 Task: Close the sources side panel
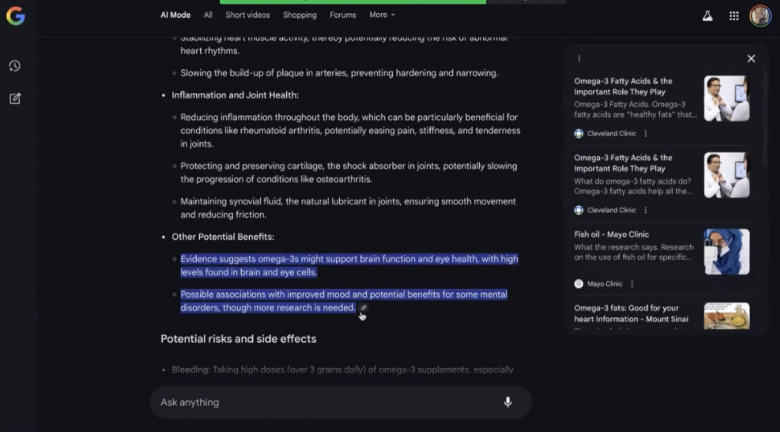pos(751,59)
